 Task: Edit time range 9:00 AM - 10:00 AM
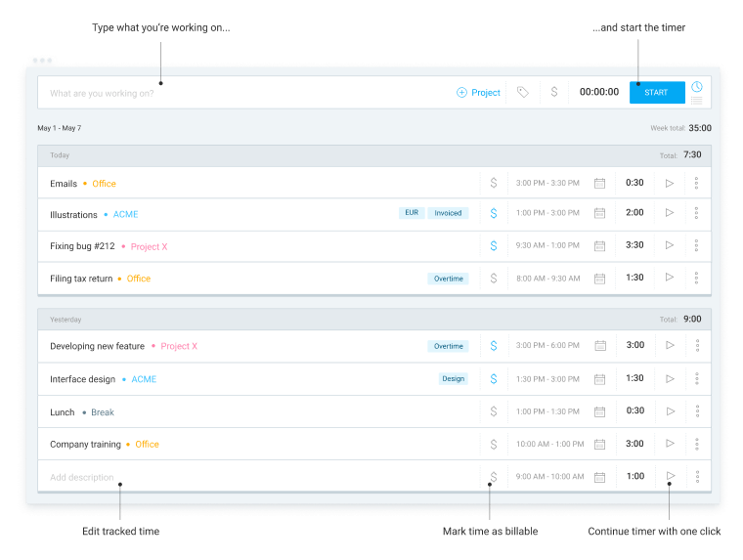click(x=549, y=477)
